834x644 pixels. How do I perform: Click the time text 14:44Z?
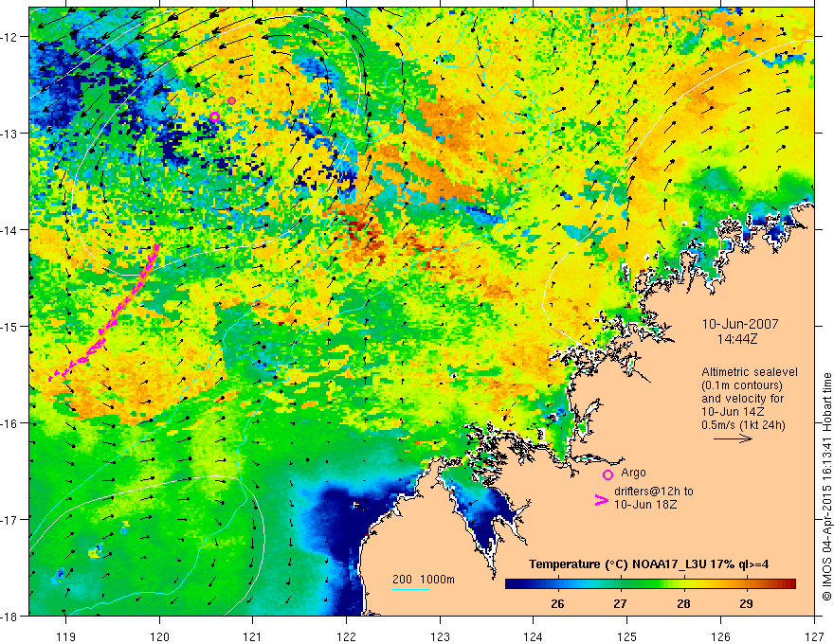click(737, 338)
